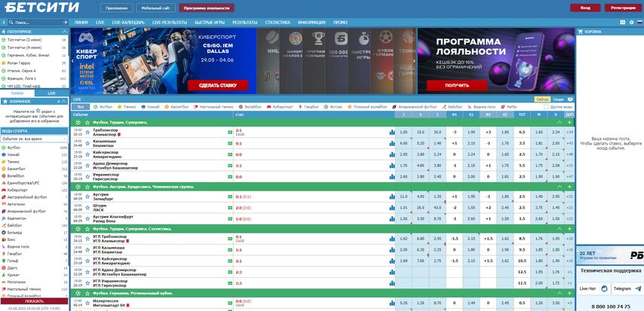Click the Показать button in sidebar

(34, 301)
